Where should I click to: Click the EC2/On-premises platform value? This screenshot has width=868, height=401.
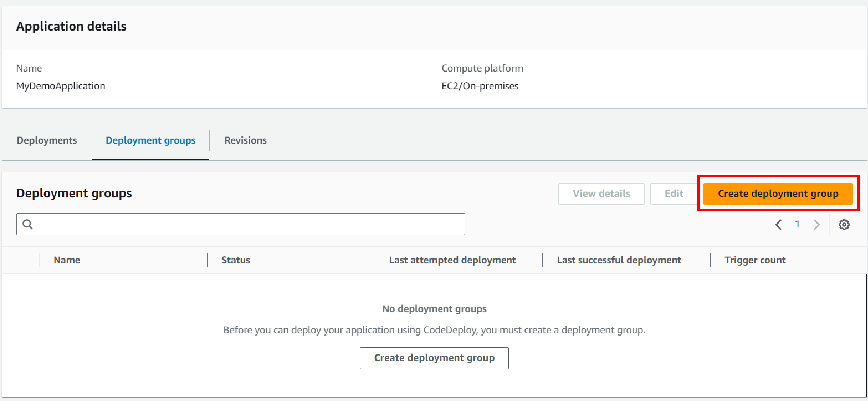click(x=480, y=86)
